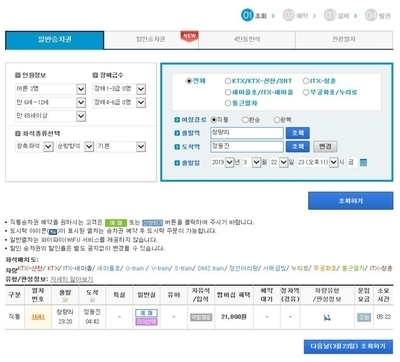
Task: Open the 만 65세이상 senior dropdown
Action: [x=50, y=116]
